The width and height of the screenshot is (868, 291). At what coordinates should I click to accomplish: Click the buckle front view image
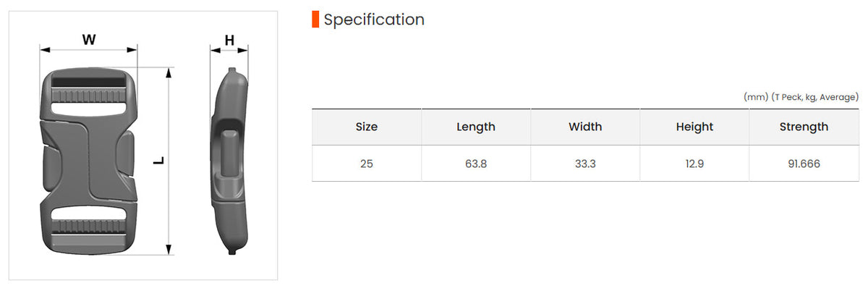[x=88, y=161]
